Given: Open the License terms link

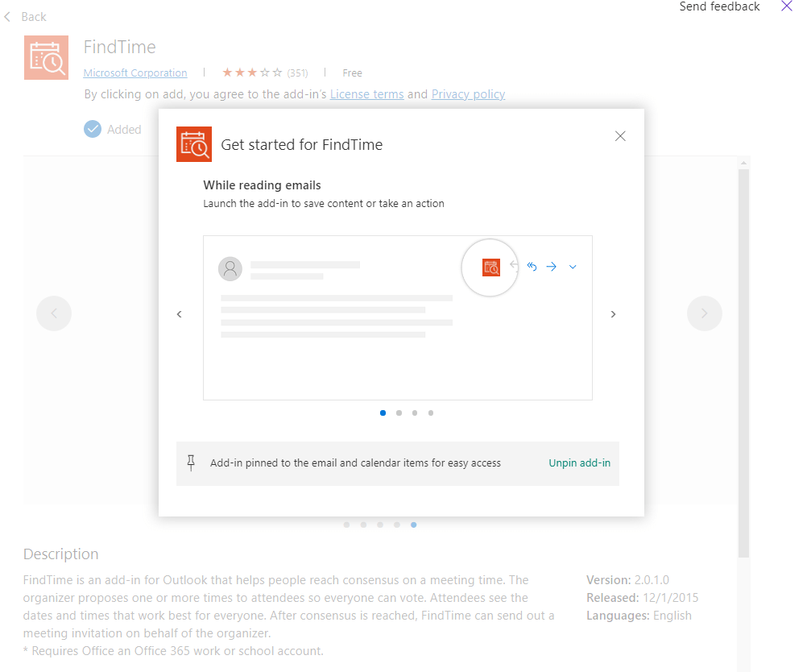Looking at the screenshot, I should pyautogui.click(x=366, y=93).
